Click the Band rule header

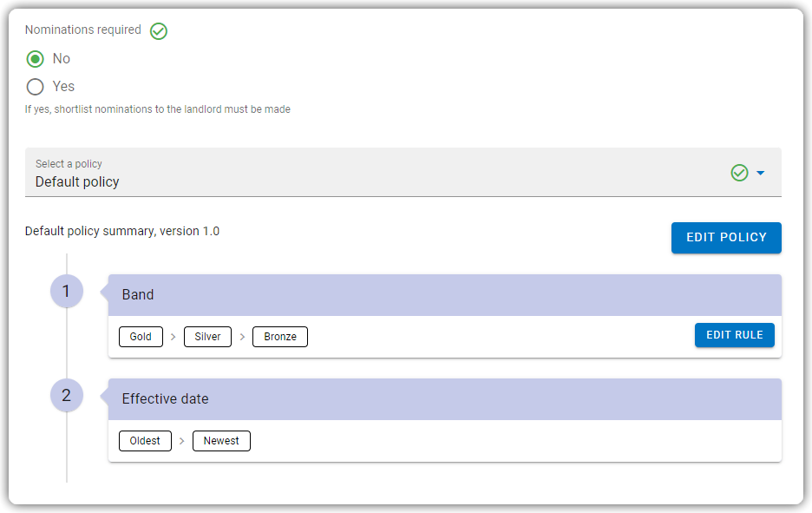[x=444, y=295]
